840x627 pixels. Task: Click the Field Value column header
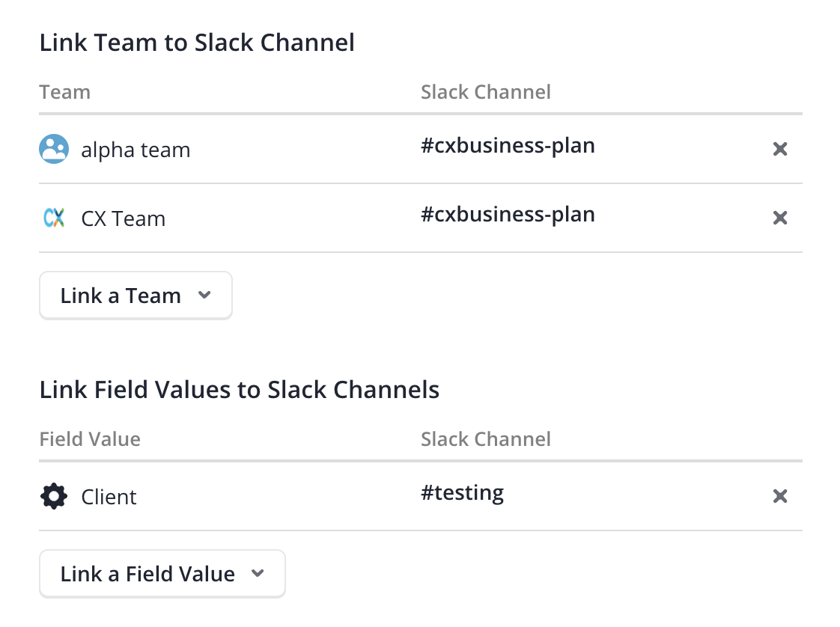pyautogui.click(x=90, y=439)
